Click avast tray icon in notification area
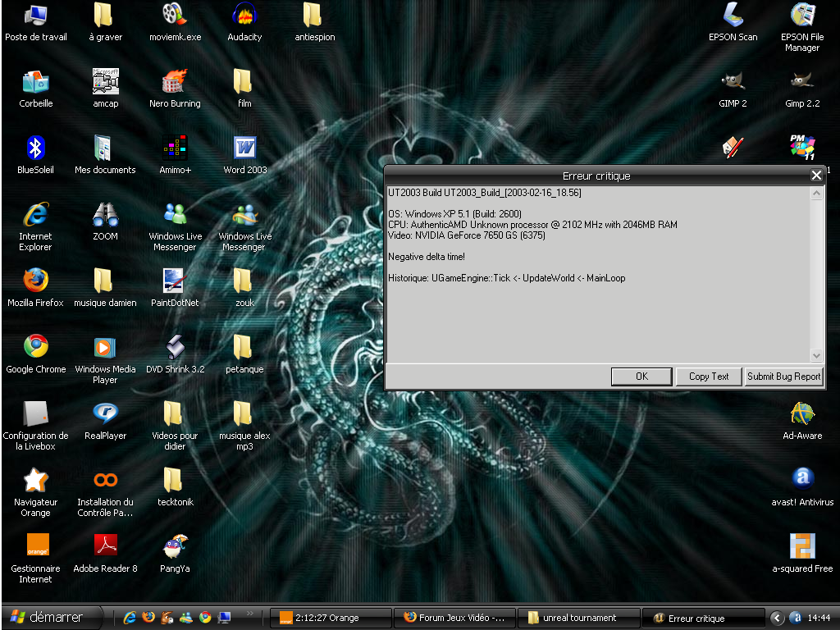 [x=796, y=618]
